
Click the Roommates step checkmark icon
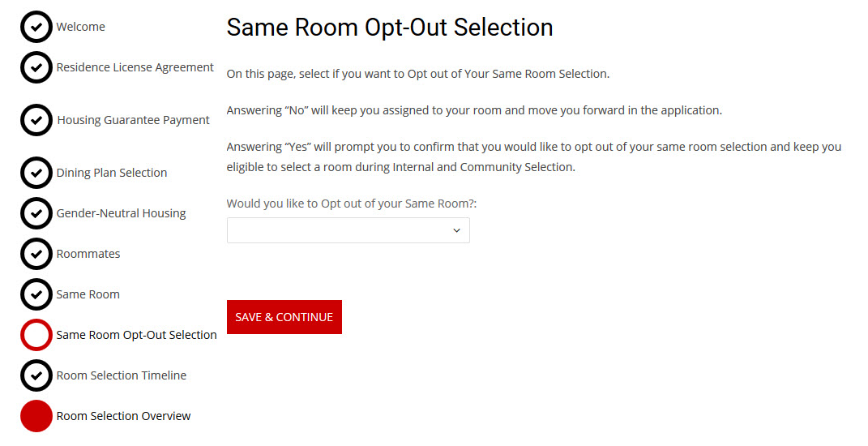[x=36, y=254]
